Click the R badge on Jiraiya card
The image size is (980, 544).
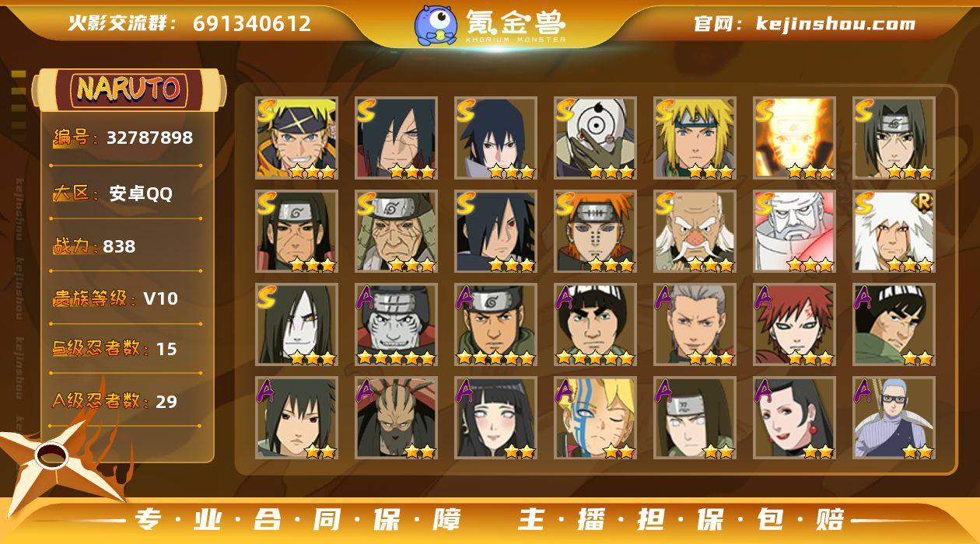(x=924, y=200)
